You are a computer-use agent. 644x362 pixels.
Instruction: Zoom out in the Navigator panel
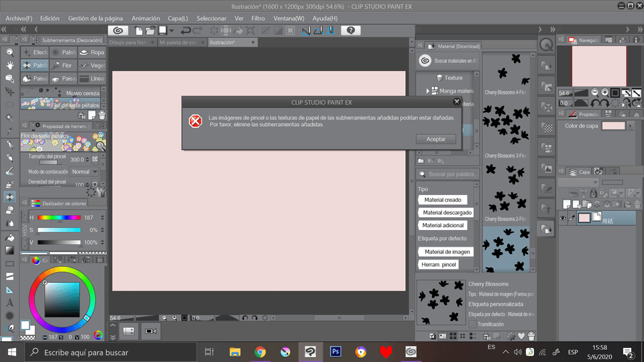click(594, 93)
